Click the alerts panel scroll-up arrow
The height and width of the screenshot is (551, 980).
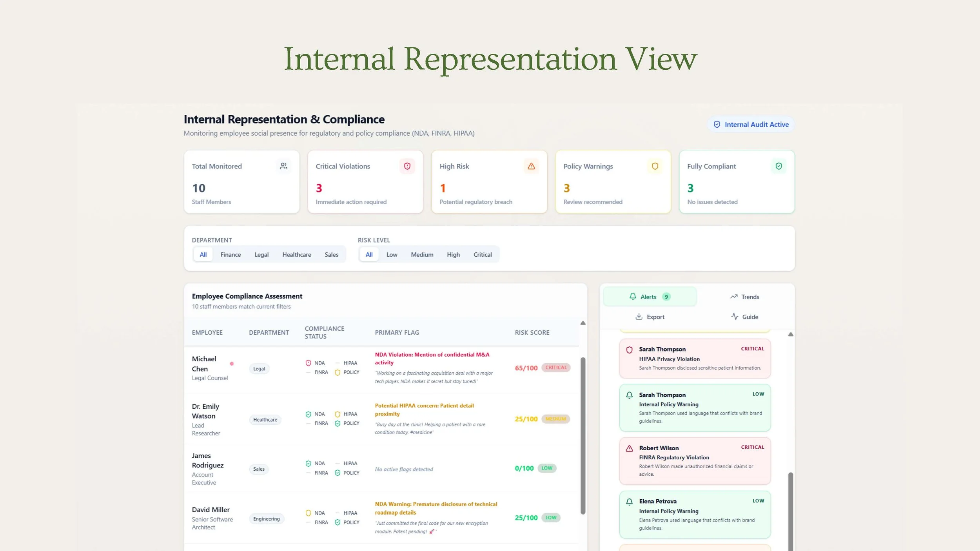click(791, 334)
